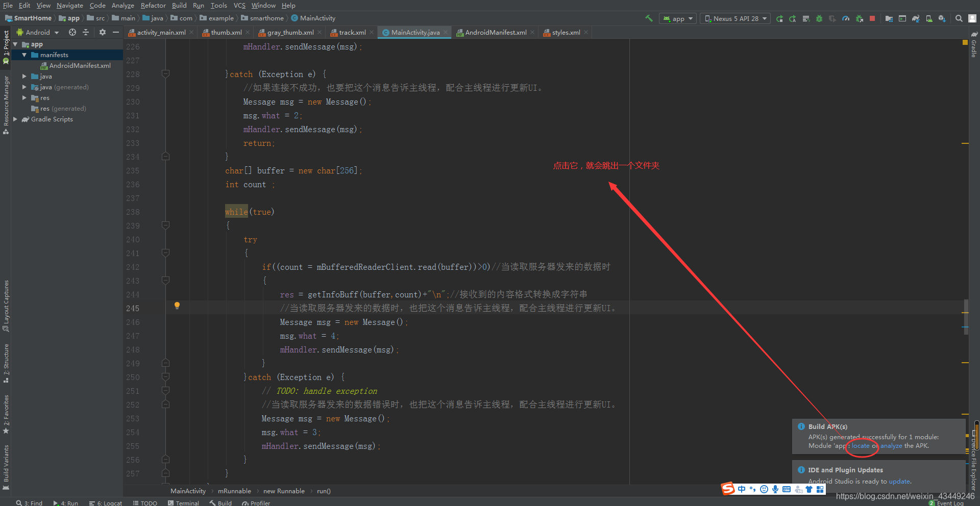
Task: Switch to thumb.xml tab
Action: click(x=226, y=32)
